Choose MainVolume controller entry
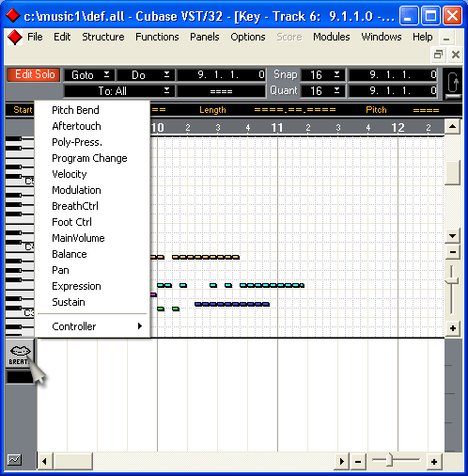The image size is (468, 476). [x=92, y=238]
